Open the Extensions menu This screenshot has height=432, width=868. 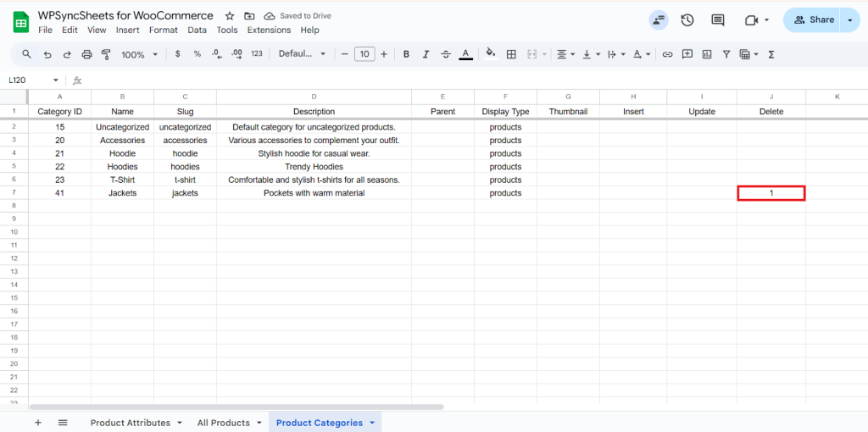(269, 30)
